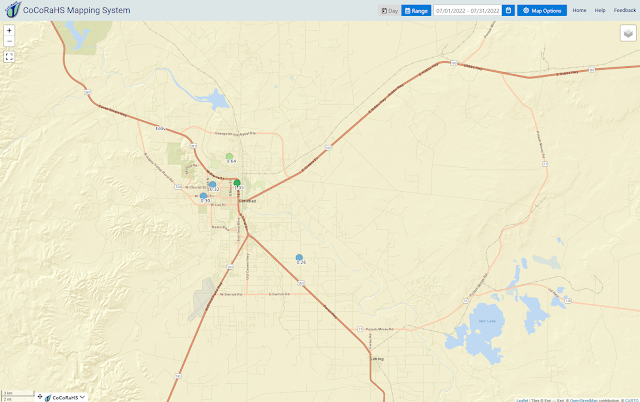The width and height of the screenshot is (640, 402).
Task: Select the blue station marker labeled 0.33
Action: [x=203, y=196]
